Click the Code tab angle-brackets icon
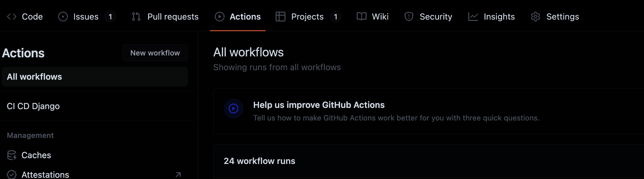The height and width of the screenshot is (179, 644). 12,17
